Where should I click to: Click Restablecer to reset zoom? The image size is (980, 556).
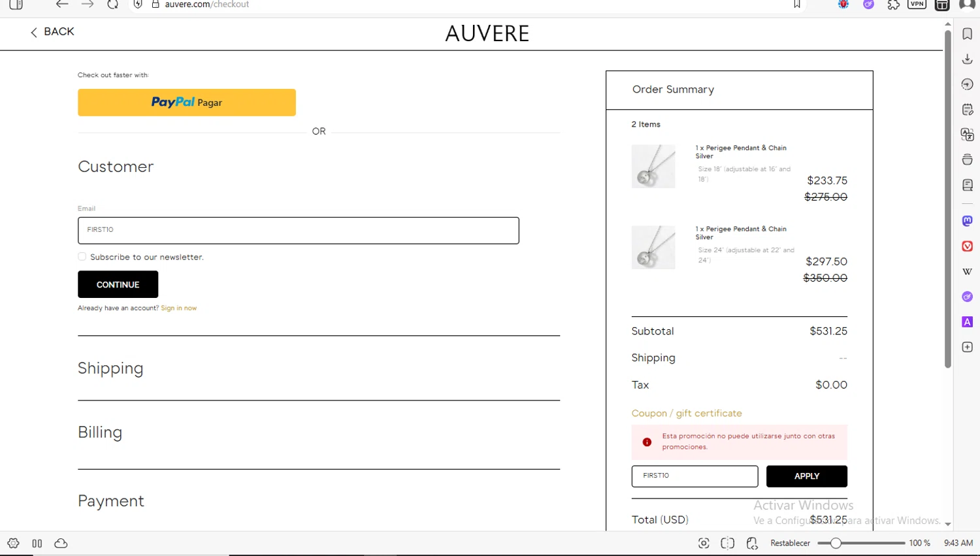coord(790,544)
